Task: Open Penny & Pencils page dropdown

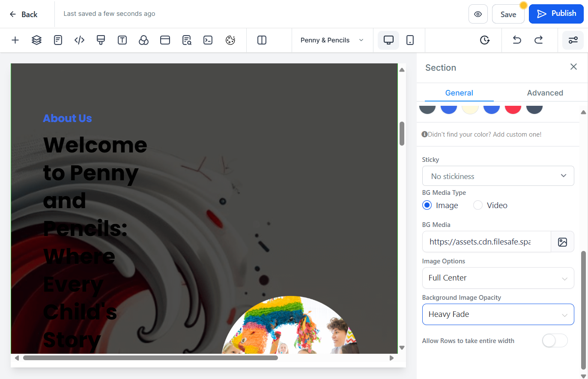Action: 332,40
